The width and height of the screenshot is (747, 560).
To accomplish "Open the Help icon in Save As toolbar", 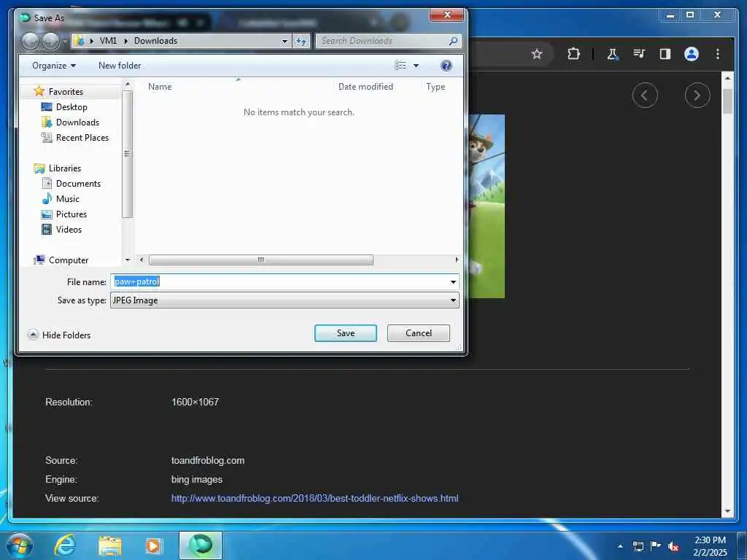I will (x=446, y=66).
